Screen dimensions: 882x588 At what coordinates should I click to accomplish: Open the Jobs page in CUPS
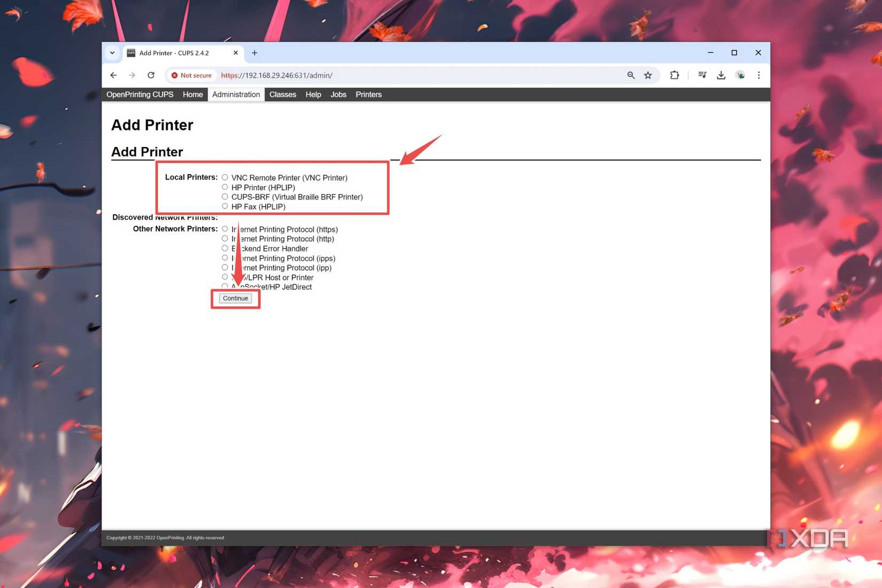338,94
